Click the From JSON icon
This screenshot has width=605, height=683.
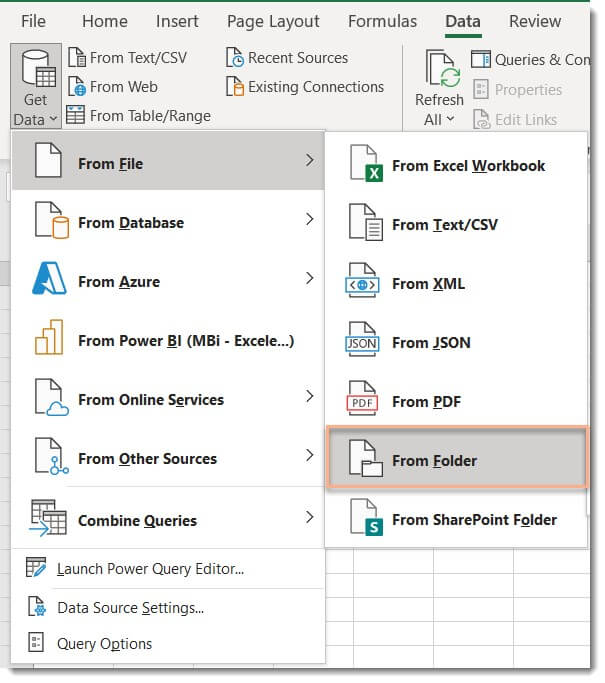click(x=362, y=340)
